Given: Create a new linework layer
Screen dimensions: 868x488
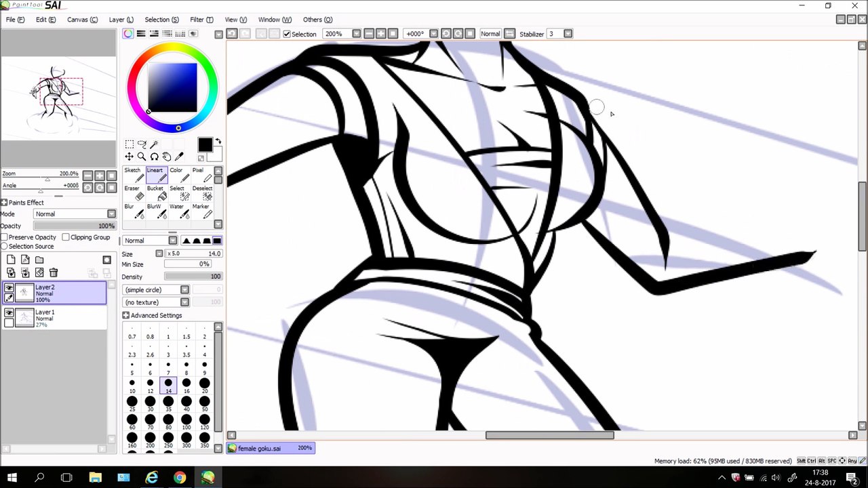Looking at the screenshot, I should 25,260.
